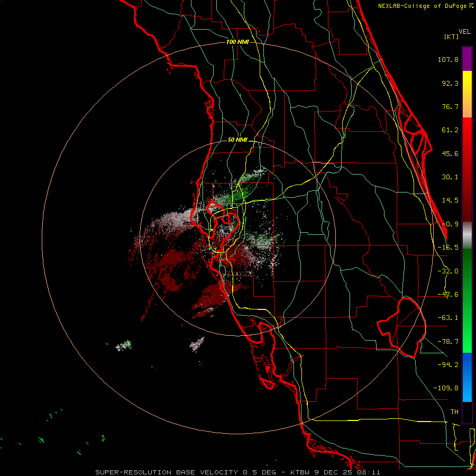Click the '50 NMI' range ring label
The width and height of the screenshot is (476, 476).
[237, 140]
